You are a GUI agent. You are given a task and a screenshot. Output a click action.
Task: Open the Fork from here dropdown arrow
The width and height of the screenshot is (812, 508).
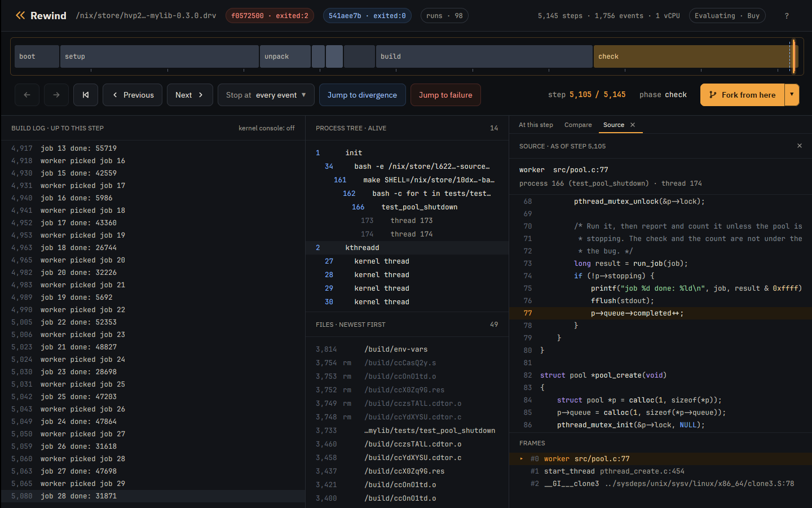(792, 95)
